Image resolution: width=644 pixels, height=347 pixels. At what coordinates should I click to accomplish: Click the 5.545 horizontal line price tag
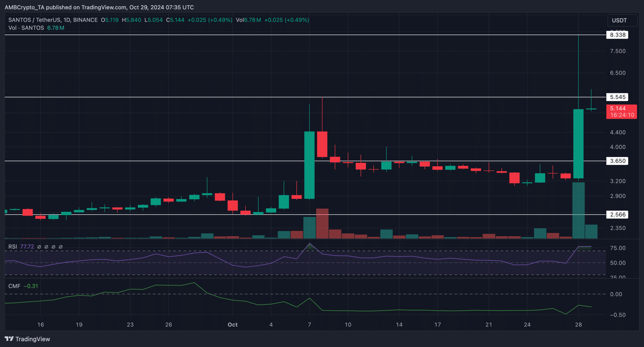pos(617,97)
